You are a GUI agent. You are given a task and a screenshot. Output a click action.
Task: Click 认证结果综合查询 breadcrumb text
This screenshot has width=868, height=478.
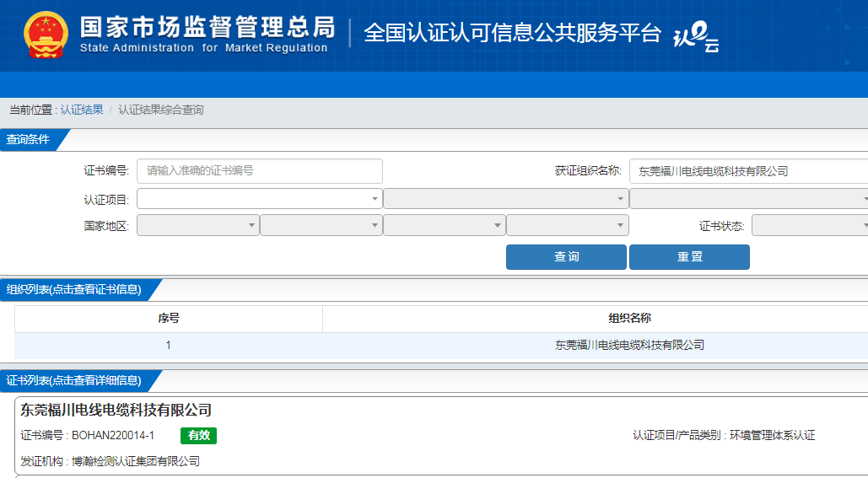pos(160,110)
